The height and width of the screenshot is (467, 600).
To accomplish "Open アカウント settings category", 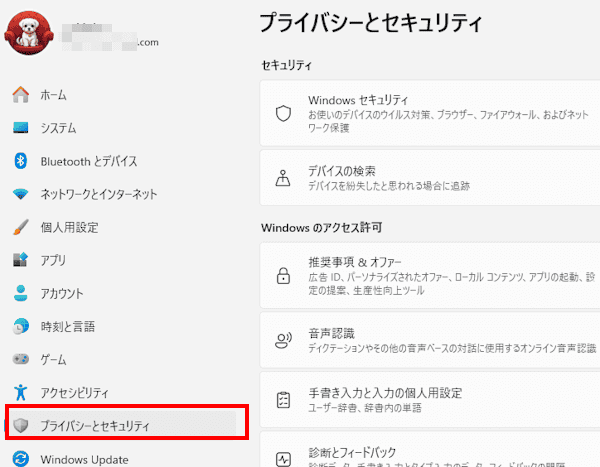I will [x=62, y=294].
